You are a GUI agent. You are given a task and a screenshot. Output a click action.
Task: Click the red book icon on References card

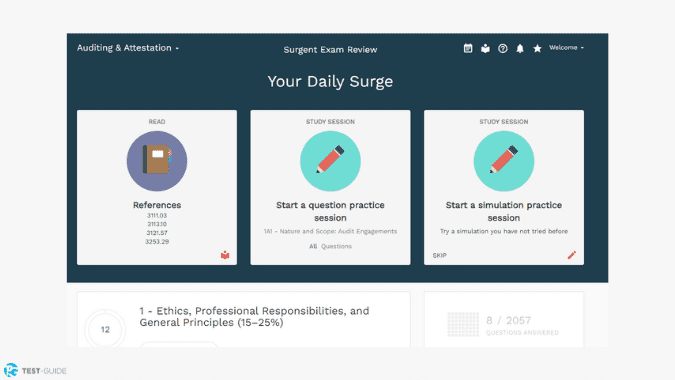click(x=225, y=255)
